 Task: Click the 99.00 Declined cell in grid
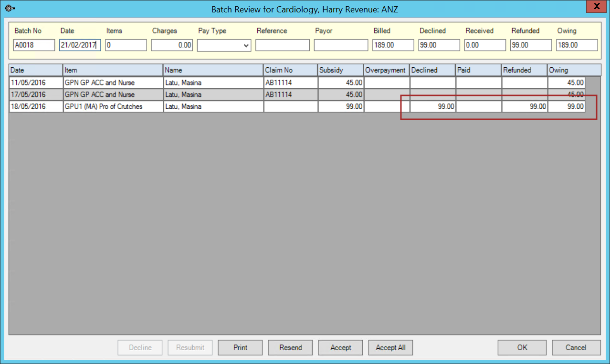coord(432,106)
